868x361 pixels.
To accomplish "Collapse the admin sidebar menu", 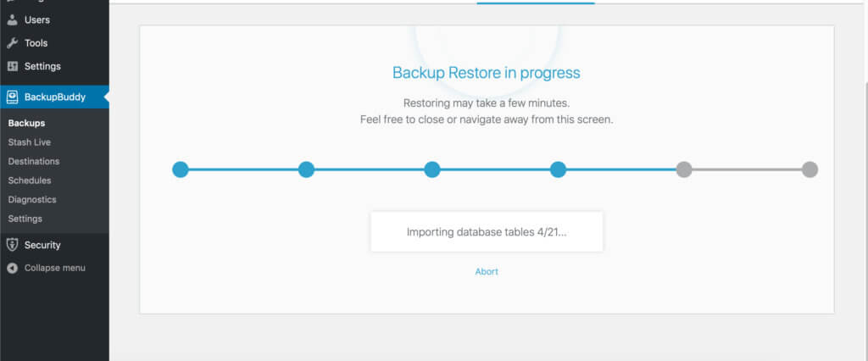I will coord(54,268).
